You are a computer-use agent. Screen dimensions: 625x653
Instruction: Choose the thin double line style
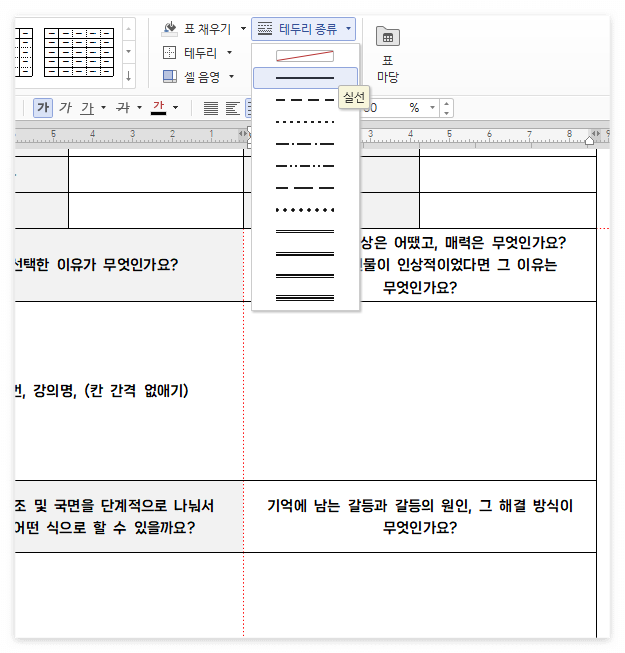tap(305, 232)
